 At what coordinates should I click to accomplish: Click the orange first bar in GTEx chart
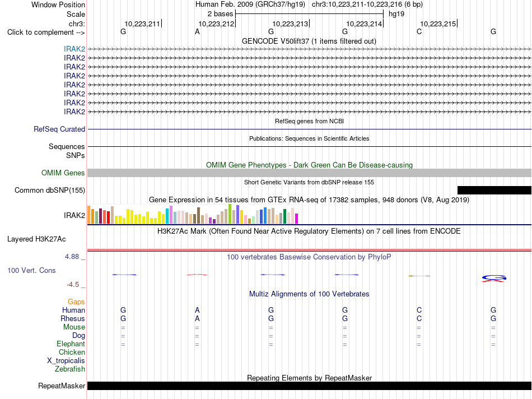click(x=89, y=215)
